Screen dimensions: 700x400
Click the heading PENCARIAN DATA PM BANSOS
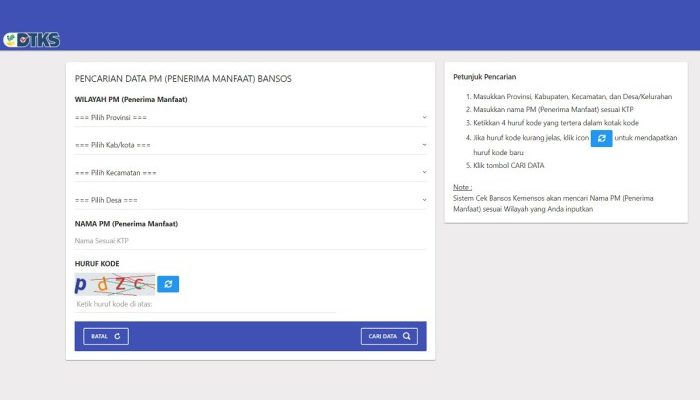(x=183, y=79)
